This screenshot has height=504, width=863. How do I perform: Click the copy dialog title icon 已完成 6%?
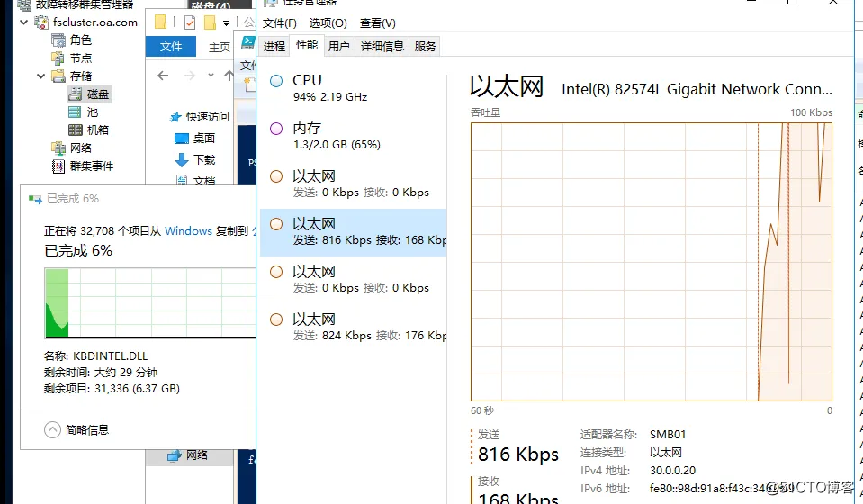tap(35, 199)
